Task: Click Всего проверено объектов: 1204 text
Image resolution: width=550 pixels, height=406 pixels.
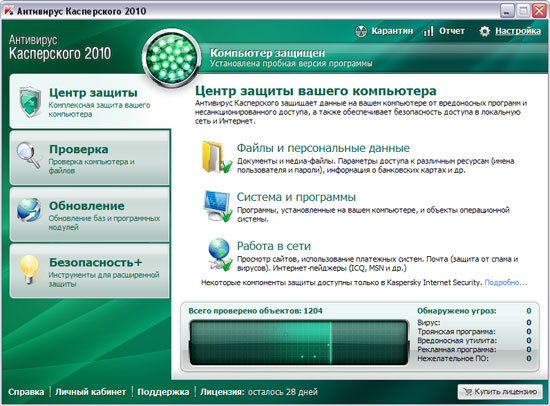Action: tap(255, 311)
